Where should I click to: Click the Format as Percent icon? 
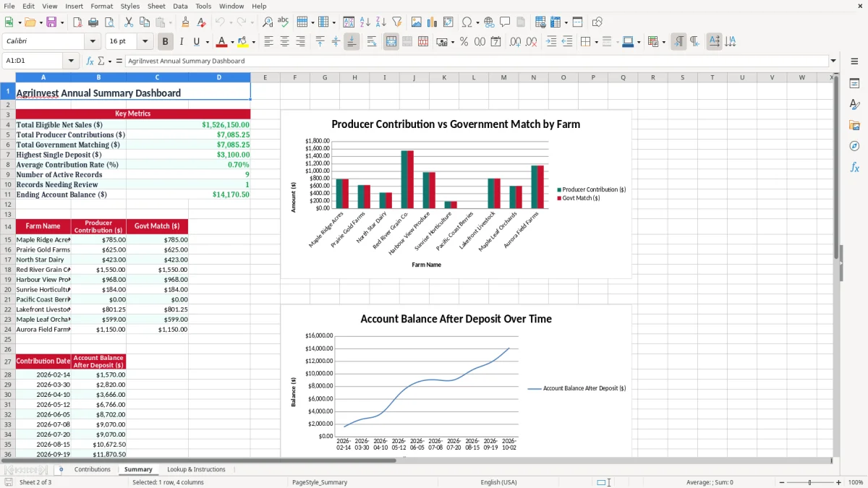(464, 42)
